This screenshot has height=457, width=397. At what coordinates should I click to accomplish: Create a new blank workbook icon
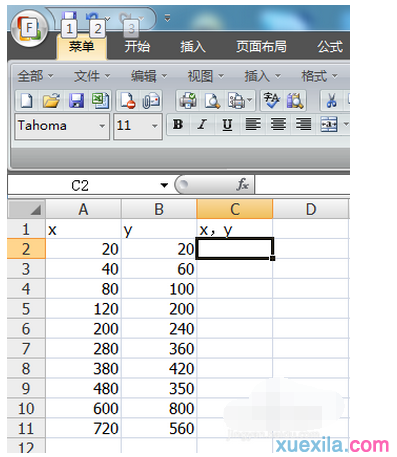pyautogui.click(x=27, y=100)
